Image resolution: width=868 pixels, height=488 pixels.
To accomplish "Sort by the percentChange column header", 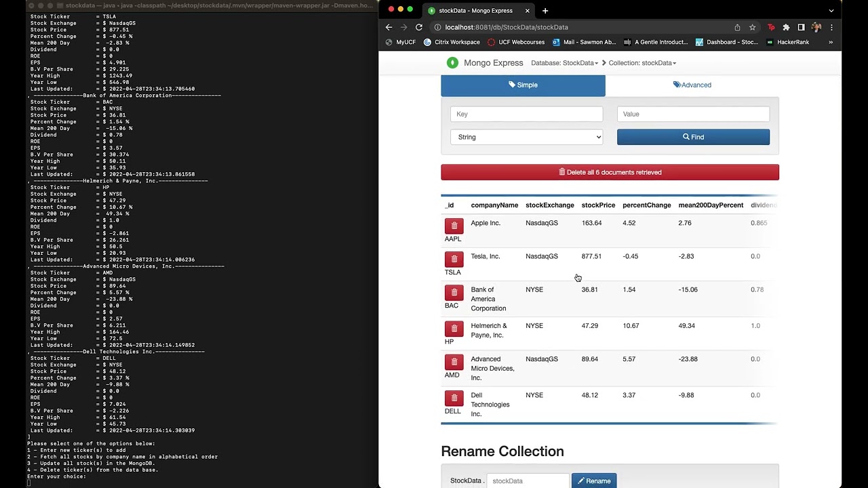I will pos(647,205).
